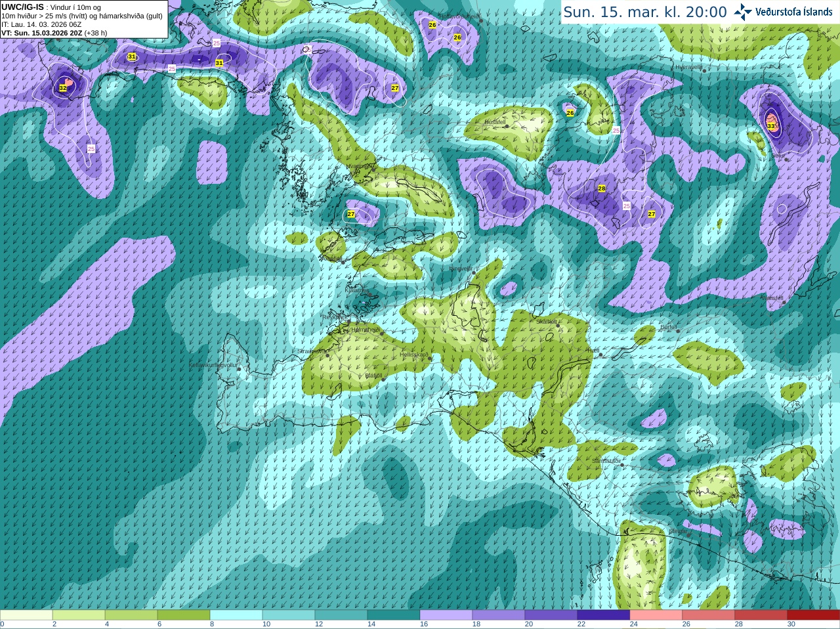Click the Veðurstofa Íslands logo icon

coord(743,12)
